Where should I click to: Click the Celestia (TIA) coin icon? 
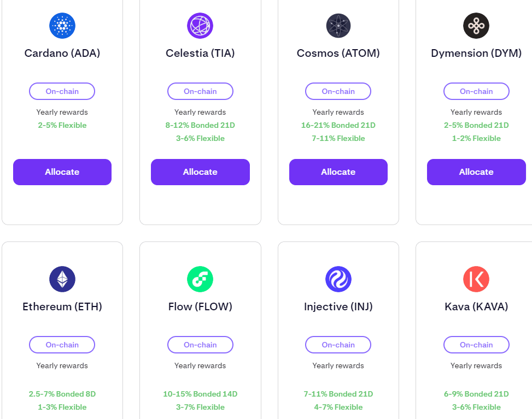point(200,25)
